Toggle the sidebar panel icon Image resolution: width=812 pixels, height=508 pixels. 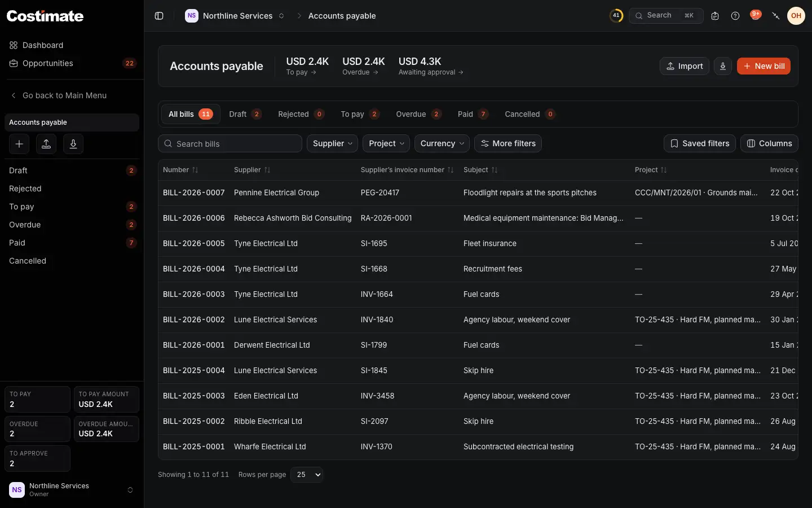[159, 16]
